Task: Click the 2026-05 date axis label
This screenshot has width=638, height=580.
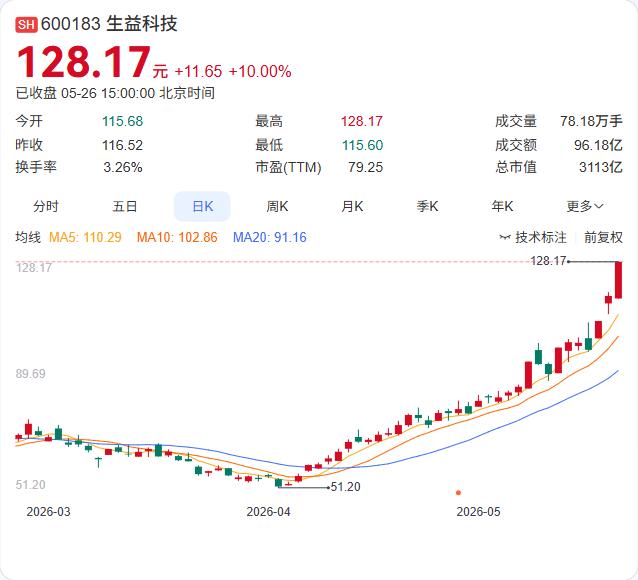Action: [478, 512]
